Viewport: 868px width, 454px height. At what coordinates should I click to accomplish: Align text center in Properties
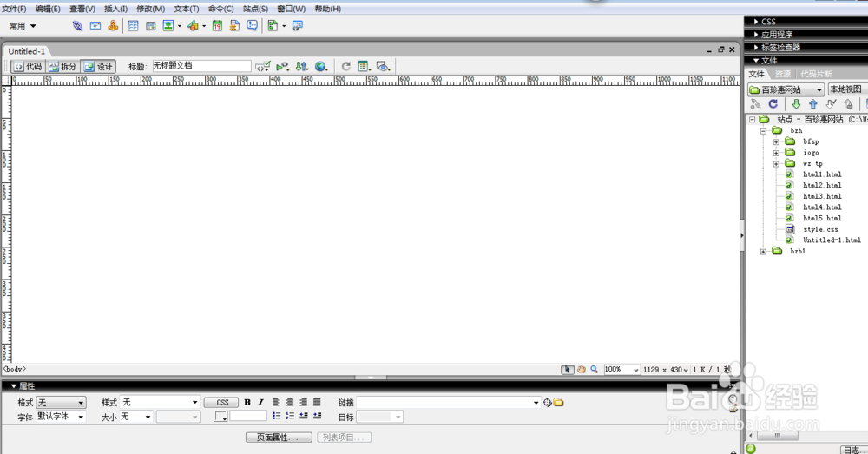290,403
